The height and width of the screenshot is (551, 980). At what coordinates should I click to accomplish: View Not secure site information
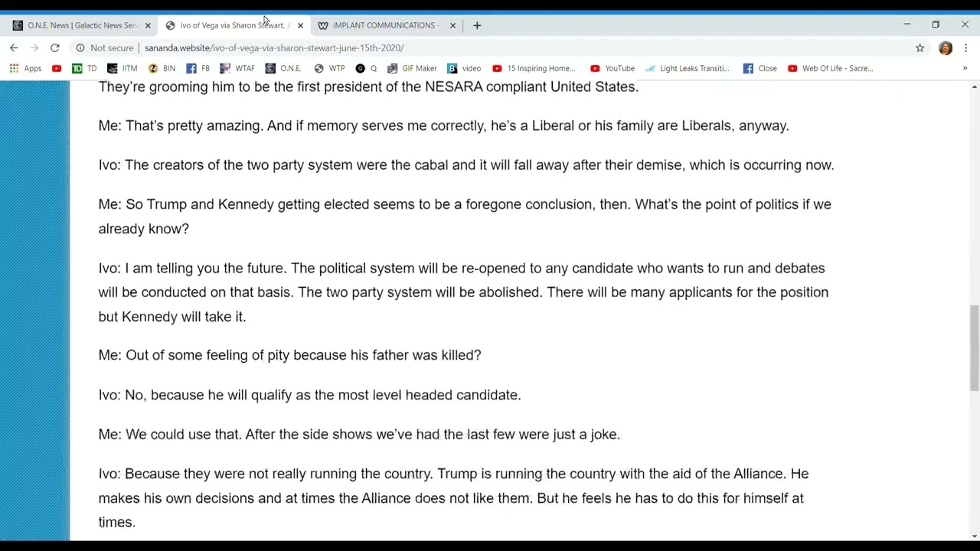tap(105, 47)
